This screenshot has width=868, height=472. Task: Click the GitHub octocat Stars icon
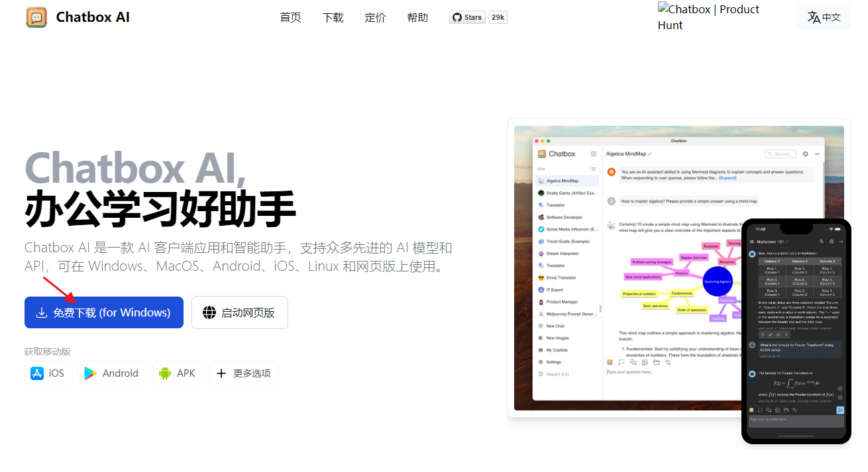pos(457,17)
